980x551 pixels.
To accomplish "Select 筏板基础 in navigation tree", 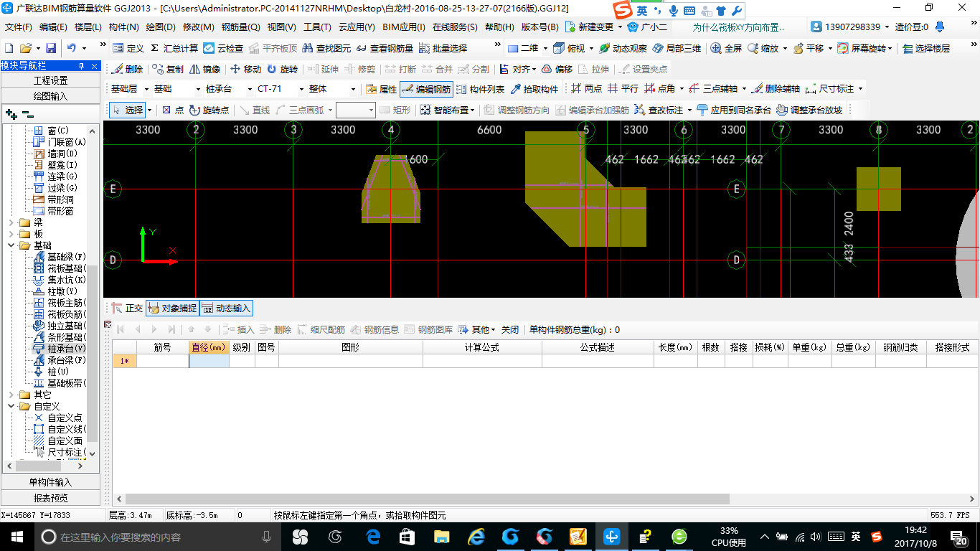I will point(60,268).
